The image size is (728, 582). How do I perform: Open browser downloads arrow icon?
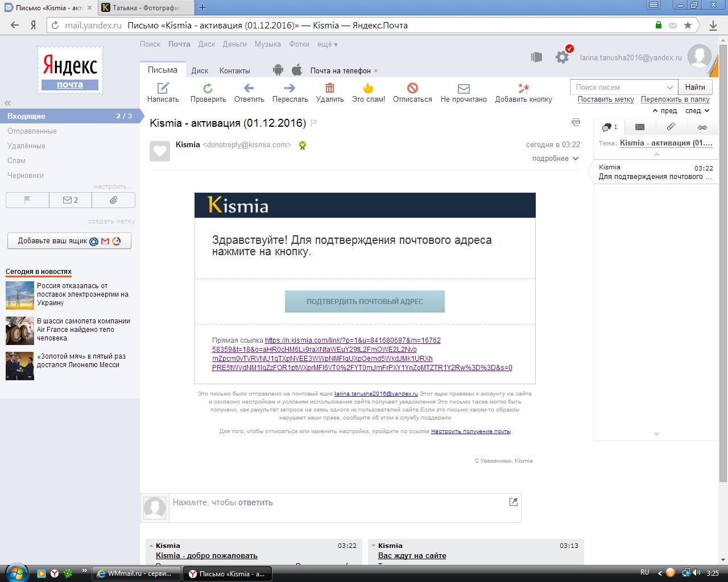(x=713, y=26)
